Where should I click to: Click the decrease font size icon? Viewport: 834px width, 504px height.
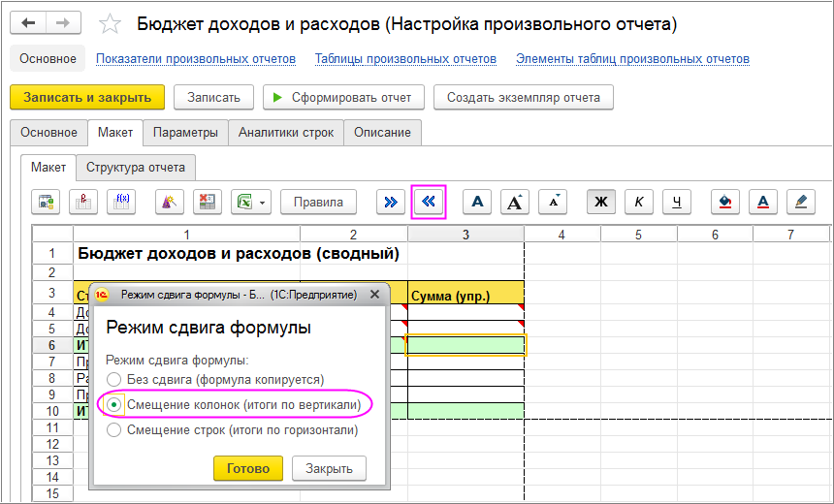click(x=552, y=202)
